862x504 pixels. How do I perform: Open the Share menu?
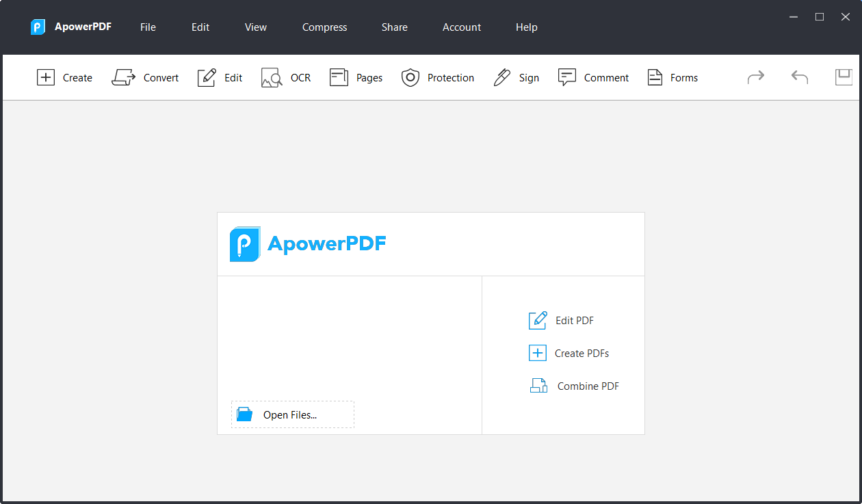coord(395,27)
